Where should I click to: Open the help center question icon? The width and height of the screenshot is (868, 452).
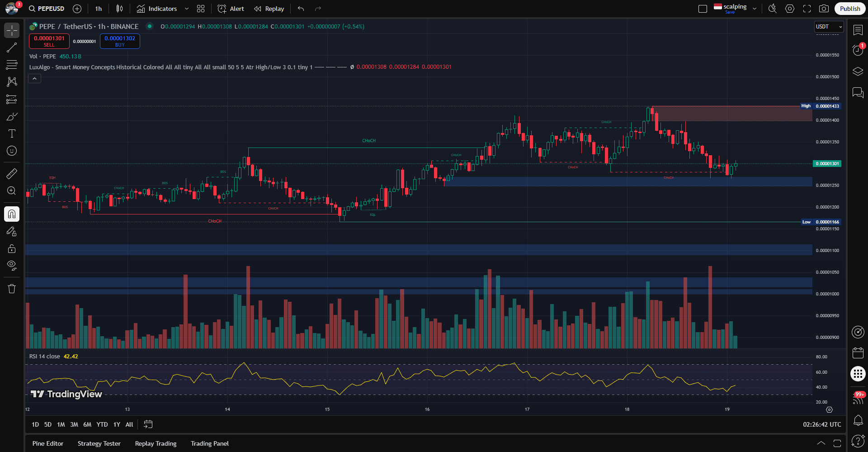click(858, 441)
